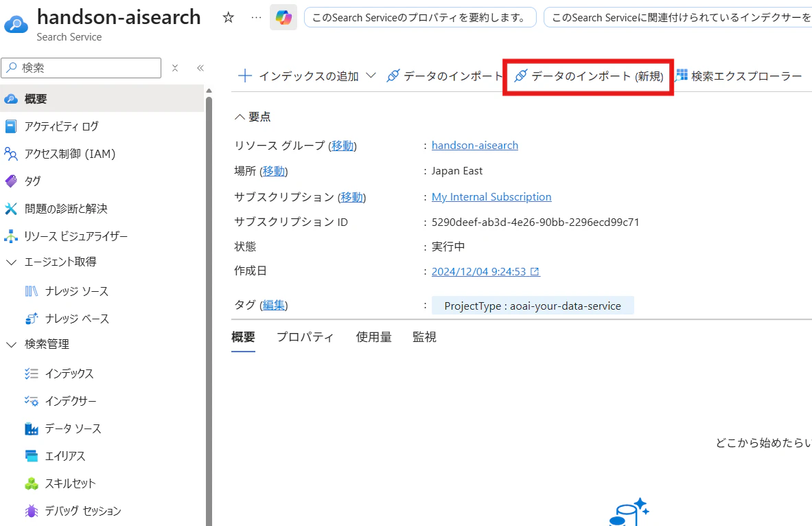Click the plus icon for インデックスの追加

point(245,76)
